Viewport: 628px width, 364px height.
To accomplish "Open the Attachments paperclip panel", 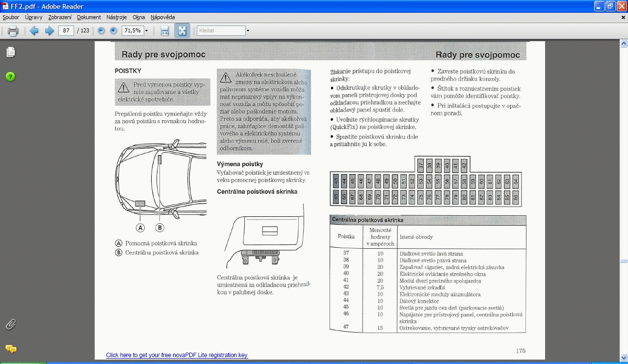I will coord(11,324).
